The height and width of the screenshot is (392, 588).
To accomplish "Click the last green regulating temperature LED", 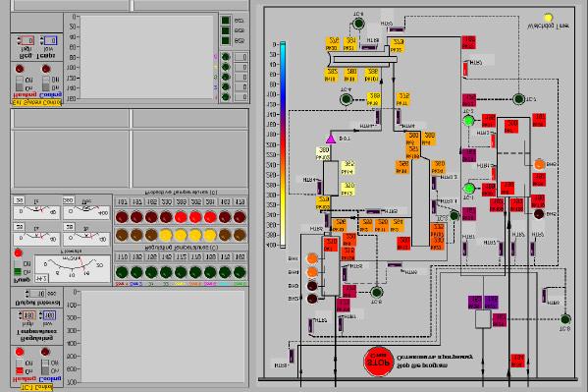I will point(240,272).
